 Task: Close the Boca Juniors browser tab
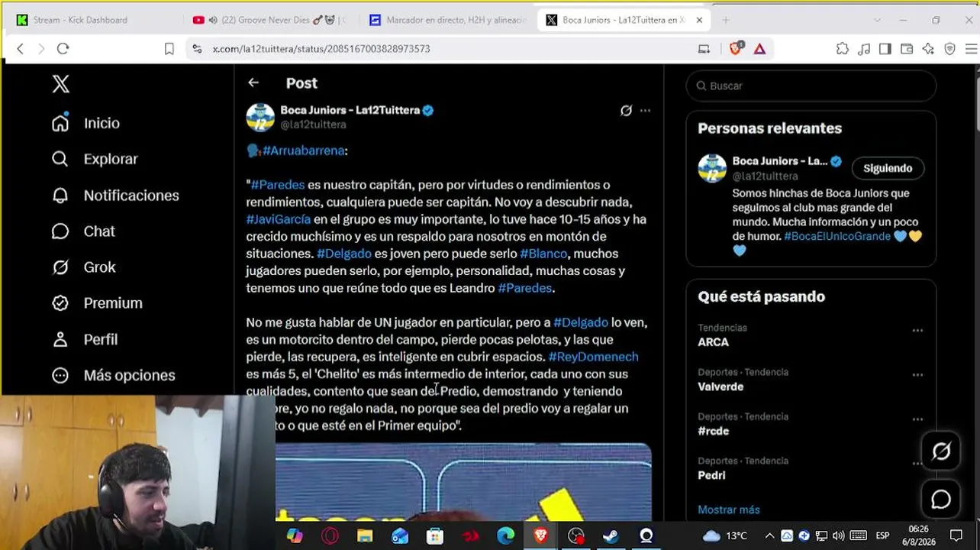tap(699, 20)
